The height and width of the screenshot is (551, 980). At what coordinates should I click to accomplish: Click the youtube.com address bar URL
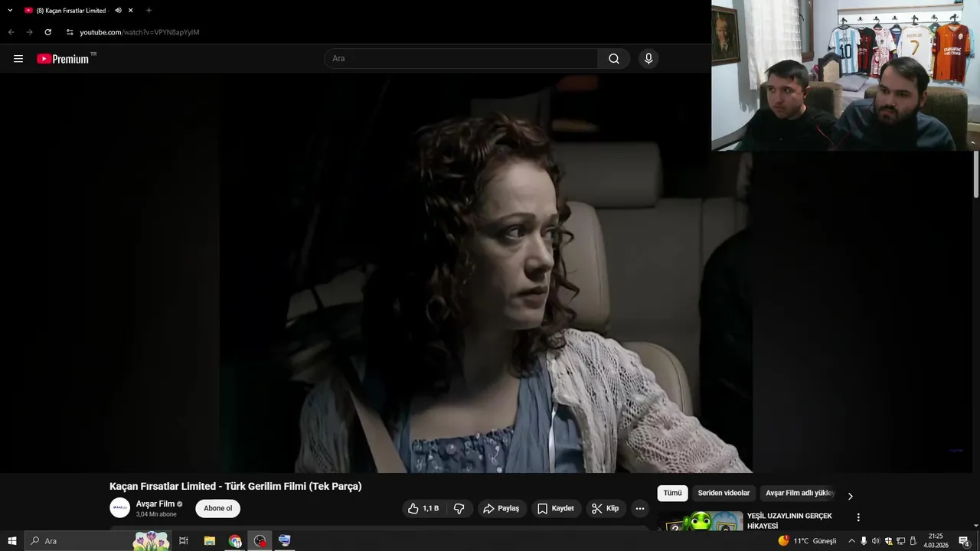(x=139, y=32)
